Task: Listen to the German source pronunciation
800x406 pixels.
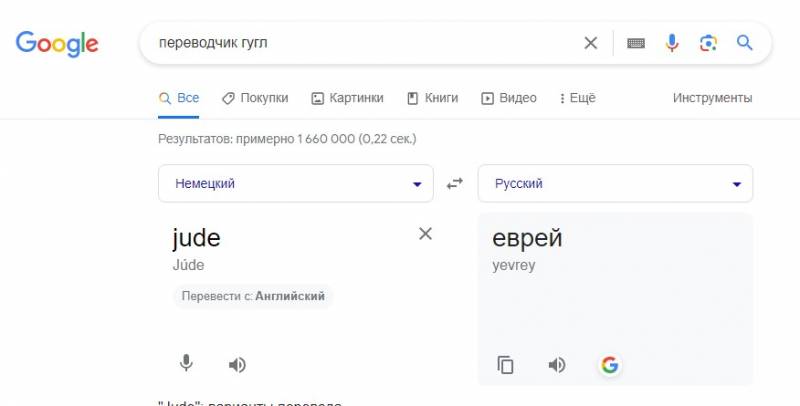Action: [237, 365]
